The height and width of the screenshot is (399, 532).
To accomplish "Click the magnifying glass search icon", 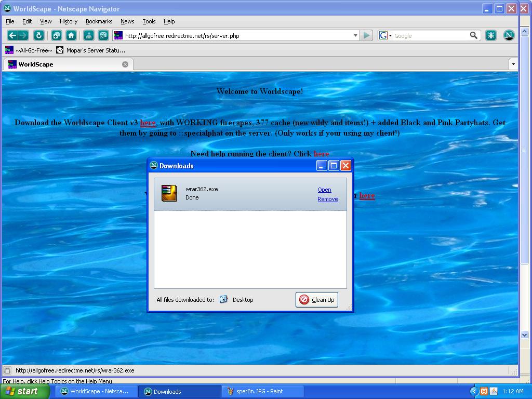I will 474,35.
